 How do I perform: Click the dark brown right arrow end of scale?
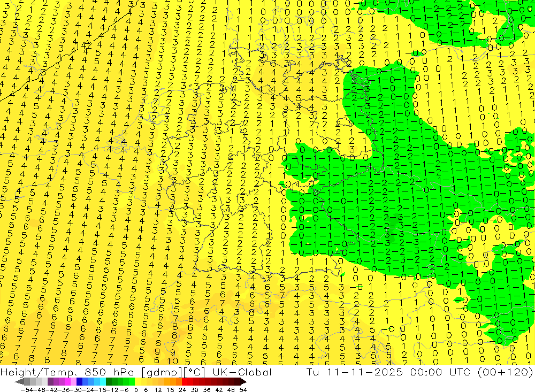click(x=243, y=382)
